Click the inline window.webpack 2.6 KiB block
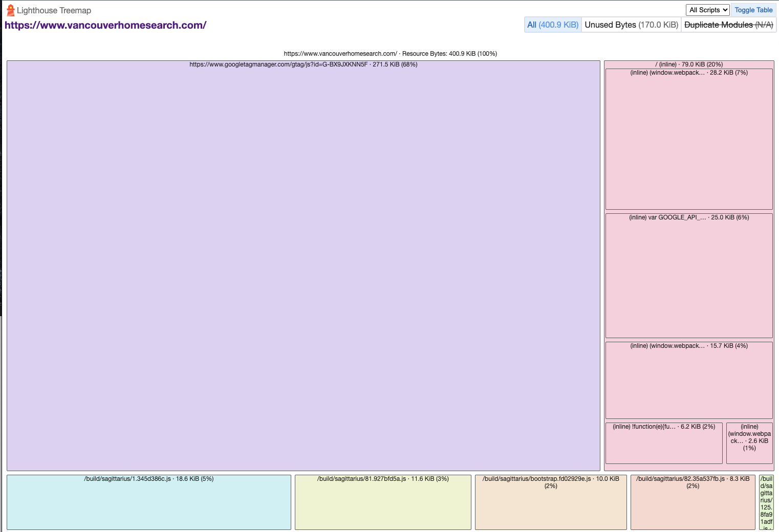779x532 pixels. click(x=749, y=443)
